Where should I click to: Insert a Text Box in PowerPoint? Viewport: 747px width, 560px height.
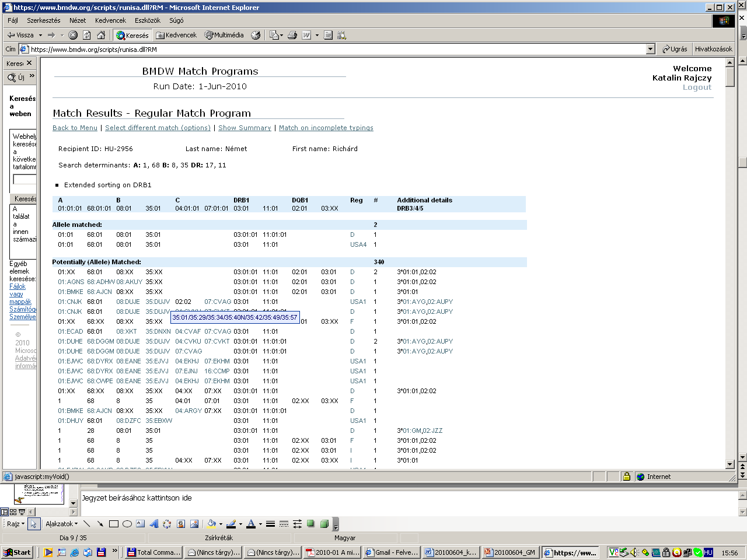(141, 524)
